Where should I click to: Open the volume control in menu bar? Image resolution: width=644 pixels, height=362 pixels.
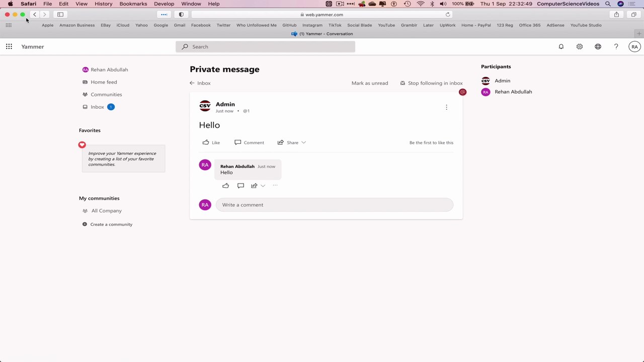pyautogui.click(x=443, y=4)
